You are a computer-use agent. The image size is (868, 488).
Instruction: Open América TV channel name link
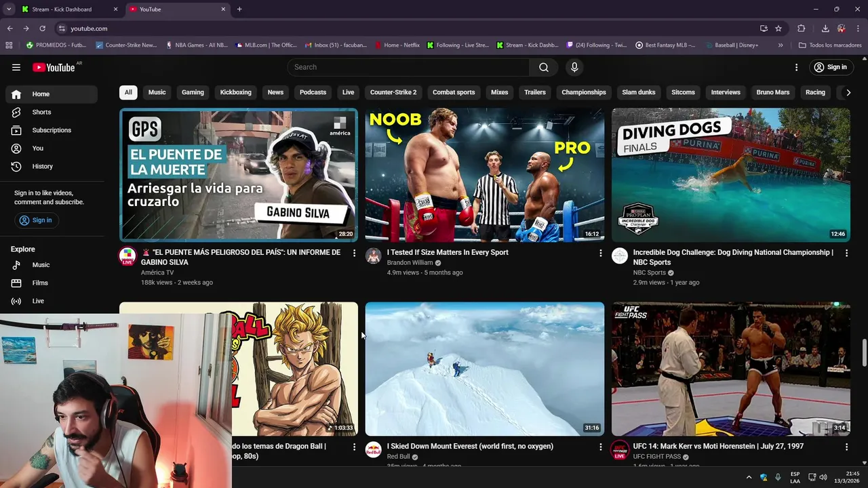click(x=157, y=272)
